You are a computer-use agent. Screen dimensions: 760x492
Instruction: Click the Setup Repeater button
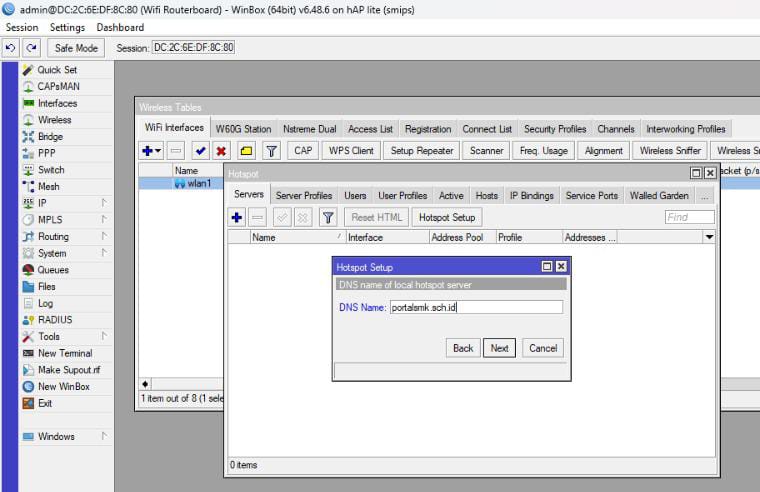pos(422,151)
